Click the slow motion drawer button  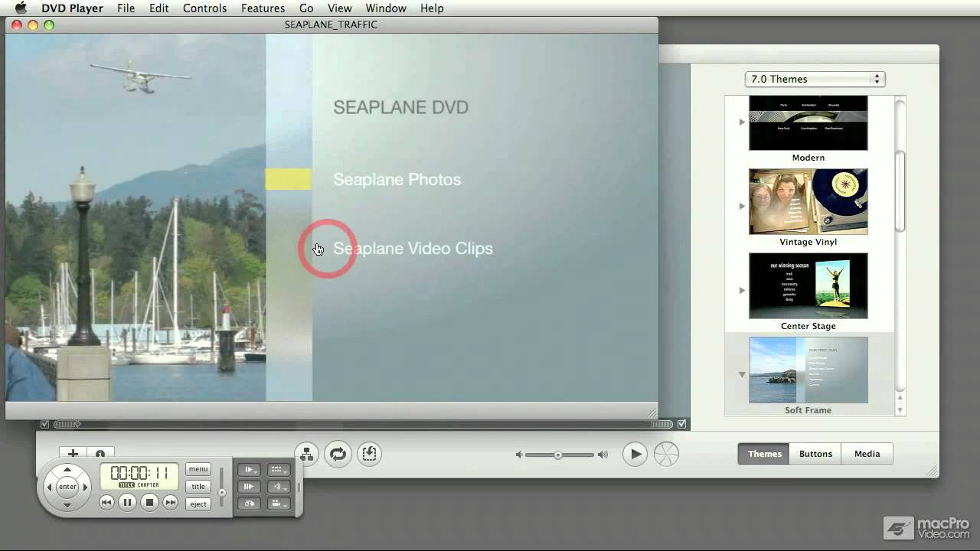pyautogui.click(x=250, y=470)
